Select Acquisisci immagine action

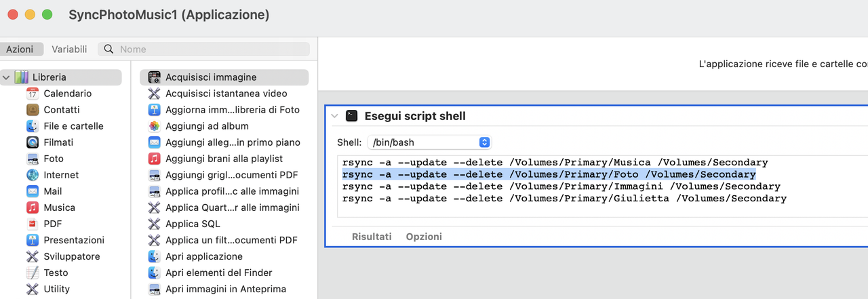pos(224,77)
